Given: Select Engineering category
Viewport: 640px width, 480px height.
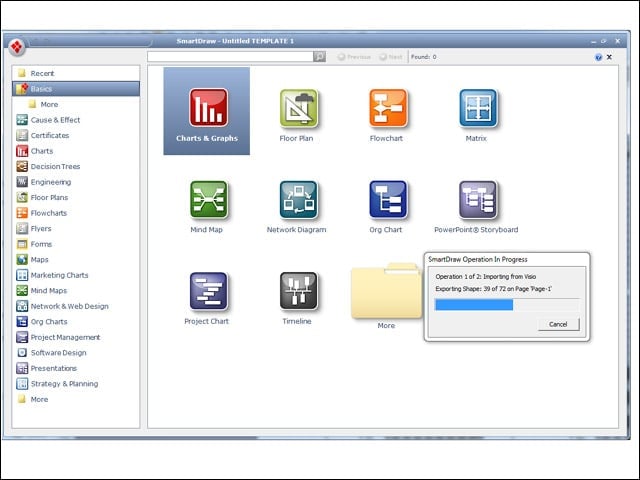Looking at the screenshot, I should pyautogui.click(x=44, y=182).
